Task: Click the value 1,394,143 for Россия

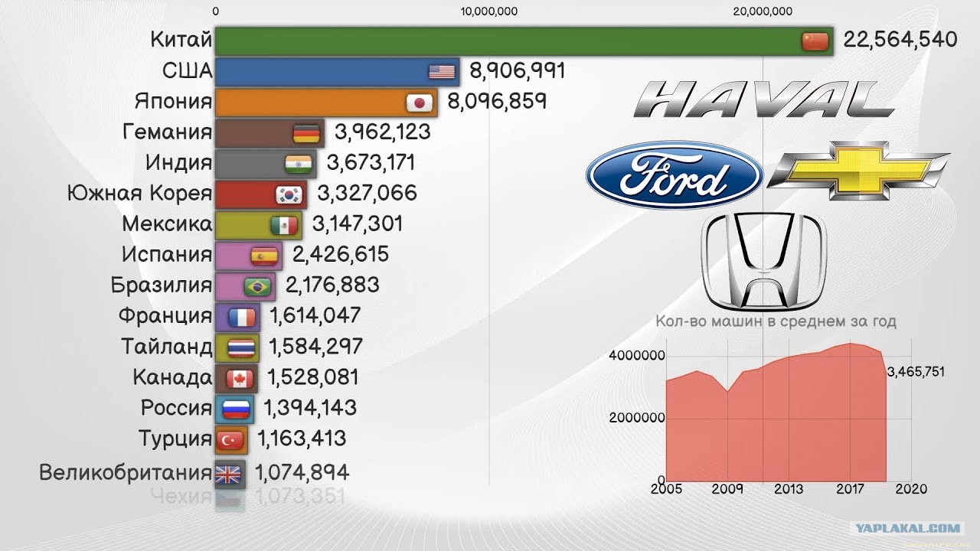Action: pos(310,408)
